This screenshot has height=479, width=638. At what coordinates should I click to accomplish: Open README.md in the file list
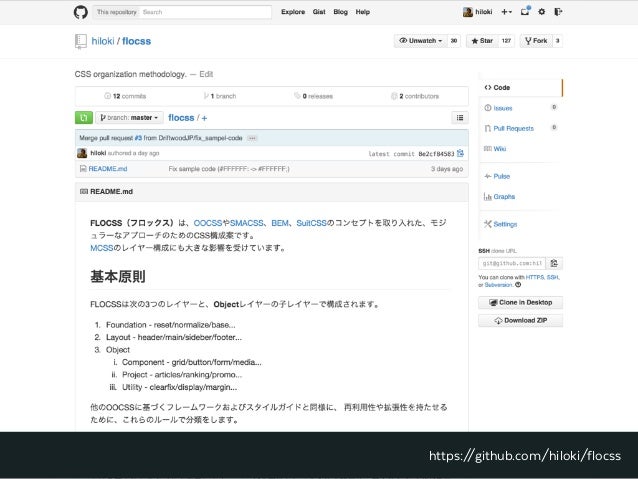(108, 169)
